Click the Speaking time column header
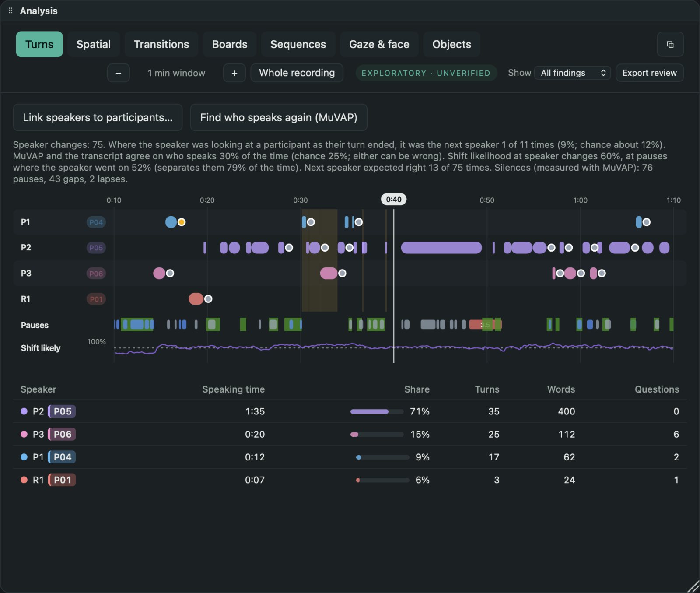Image resolution: width=700 pixels, height=593 pixels. (x=233, y=389)
